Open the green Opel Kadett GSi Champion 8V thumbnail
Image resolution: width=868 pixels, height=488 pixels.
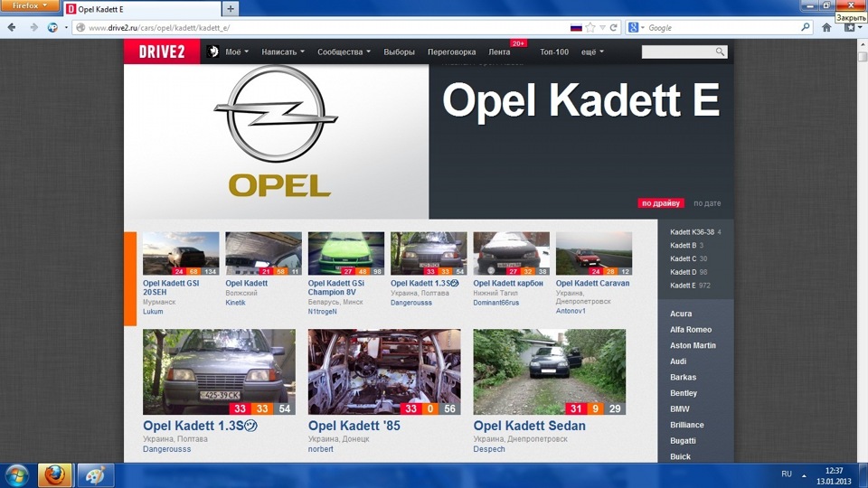346,253
